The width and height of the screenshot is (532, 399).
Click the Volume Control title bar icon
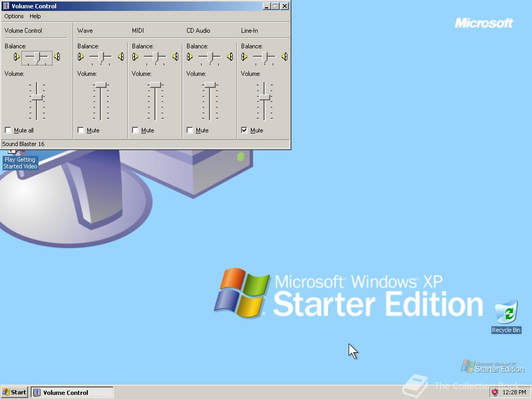tap(6, 6)
